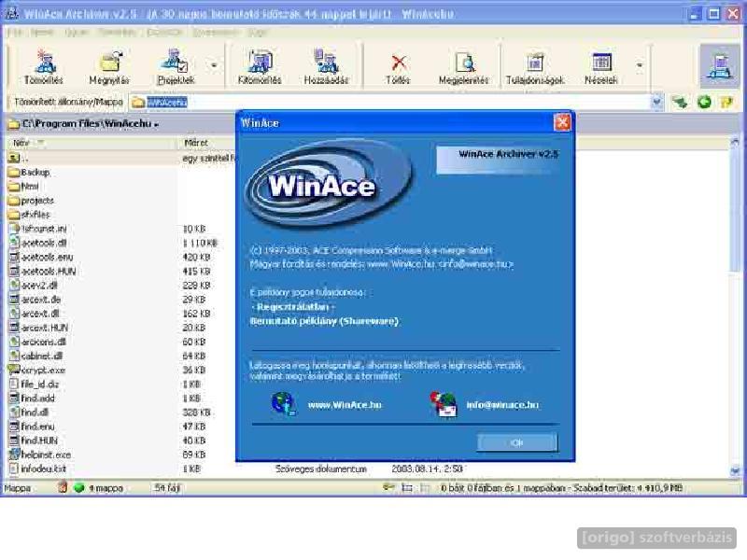Image resolution: width=747 pixels, height=560 pixels.
Task: Open the archive/folder path dropdown arrow
Action: coord(657,102)
